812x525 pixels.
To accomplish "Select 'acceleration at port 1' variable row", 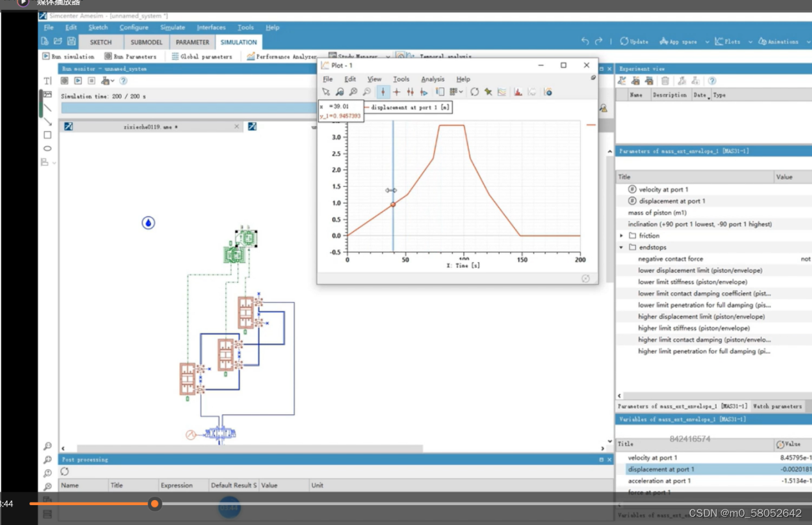I will pos(713,481).
